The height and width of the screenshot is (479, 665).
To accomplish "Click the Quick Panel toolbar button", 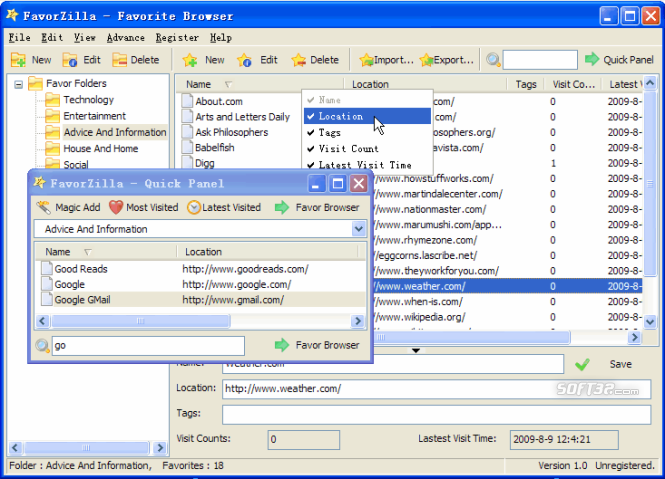I will point(619,60).
